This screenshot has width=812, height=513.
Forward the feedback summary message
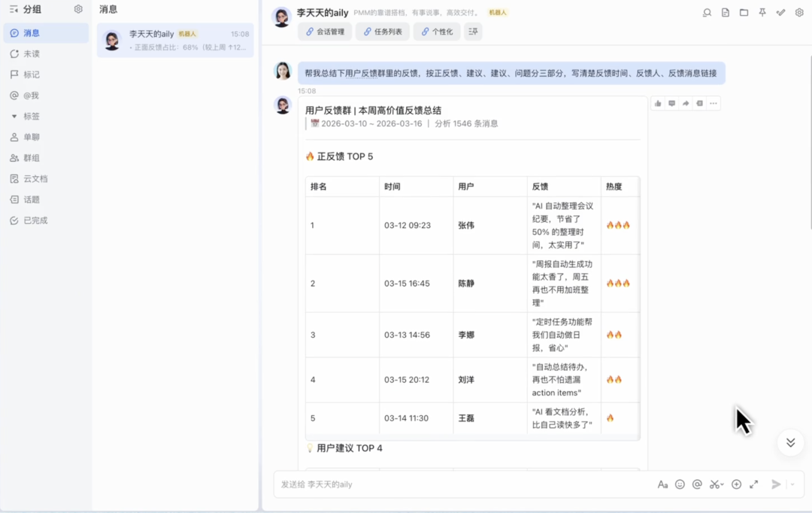(686, 104)
